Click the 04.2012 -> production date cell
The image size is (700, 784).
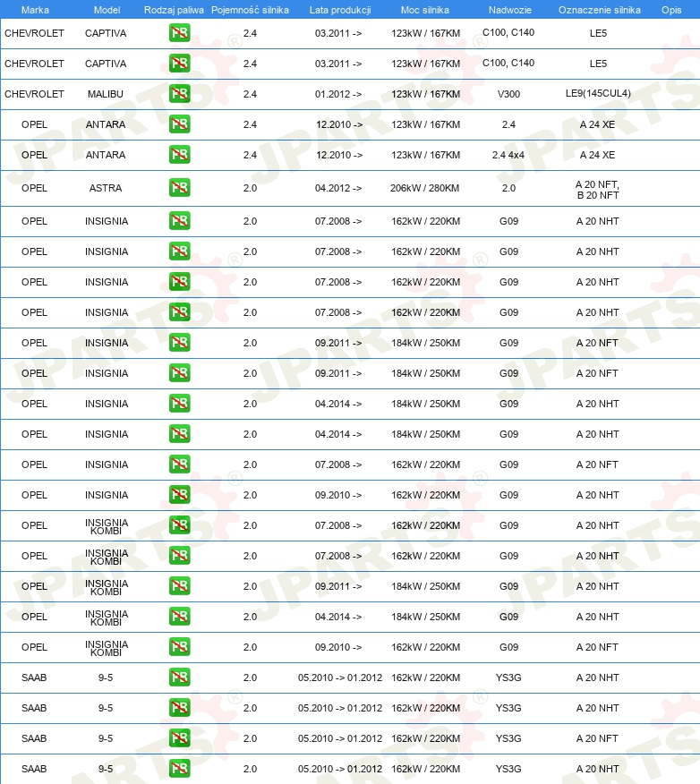pos(338,188)
